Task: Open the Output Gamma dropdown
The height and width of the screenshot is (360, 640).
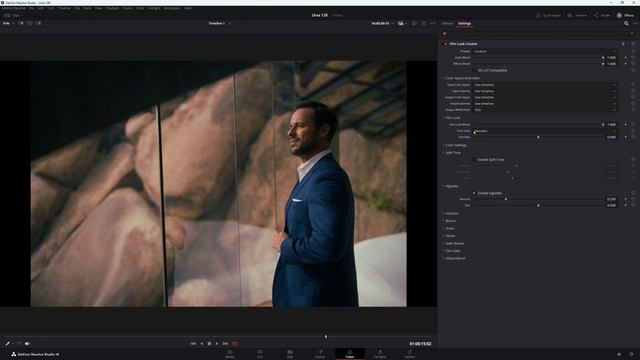Action: [545, 104]
